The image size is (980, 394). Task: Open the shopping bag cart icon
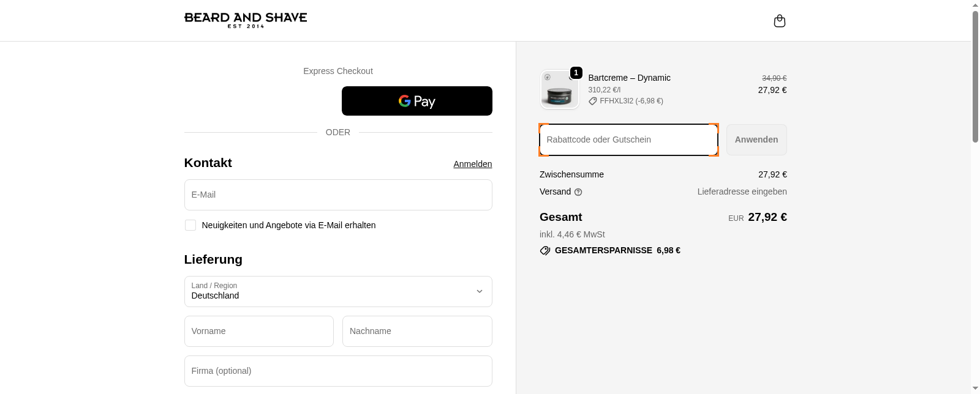pos(779,21)
